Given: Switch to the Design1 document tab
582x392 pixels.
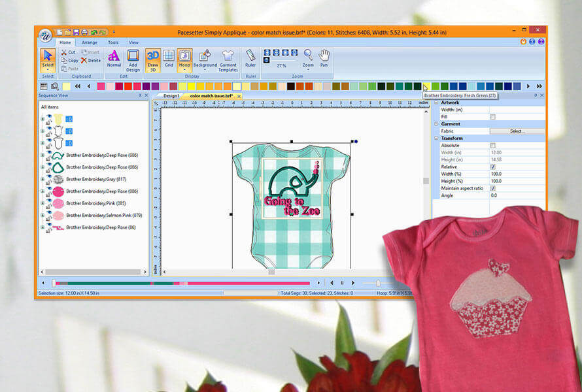Looking at the screenshot, I should tap(171, 96).
